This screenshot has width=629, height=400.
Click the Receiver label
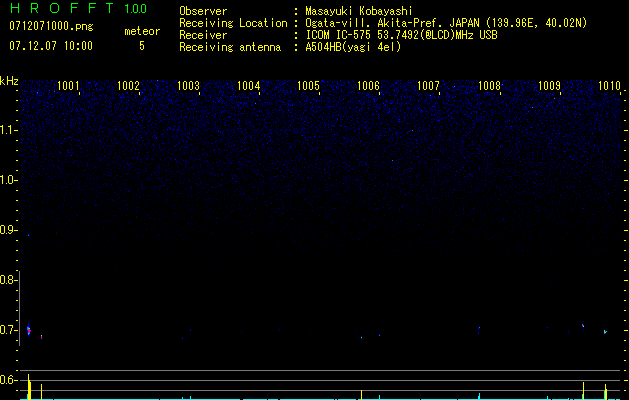(203, 35)
